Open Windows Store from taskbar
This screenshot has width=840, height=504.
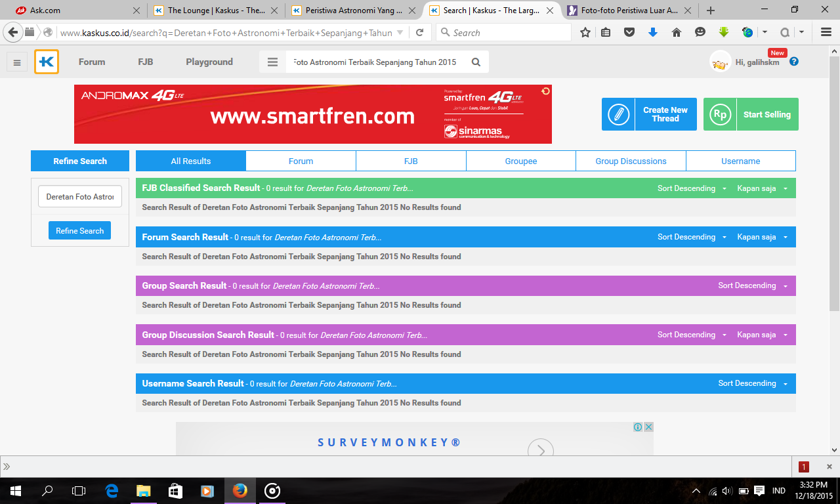[x=175, y=490]
